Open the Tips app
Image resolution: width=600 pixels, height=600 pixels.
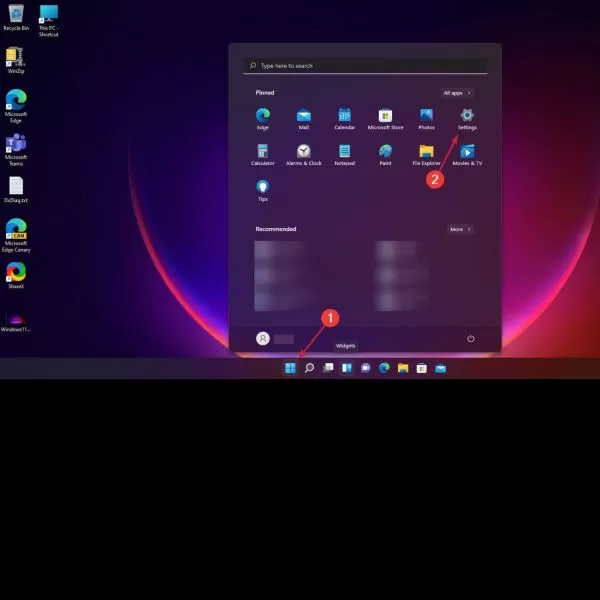[x=262, y=190]
